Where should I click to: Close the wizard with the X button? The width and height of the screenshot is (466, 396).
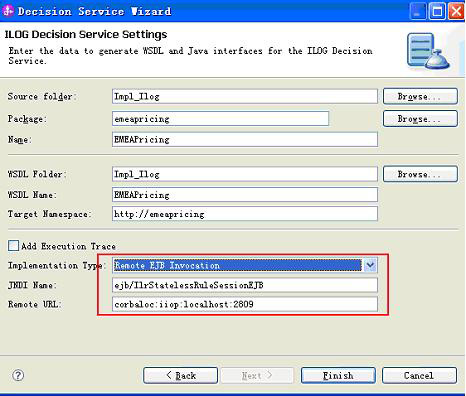(x=456, y=11)
